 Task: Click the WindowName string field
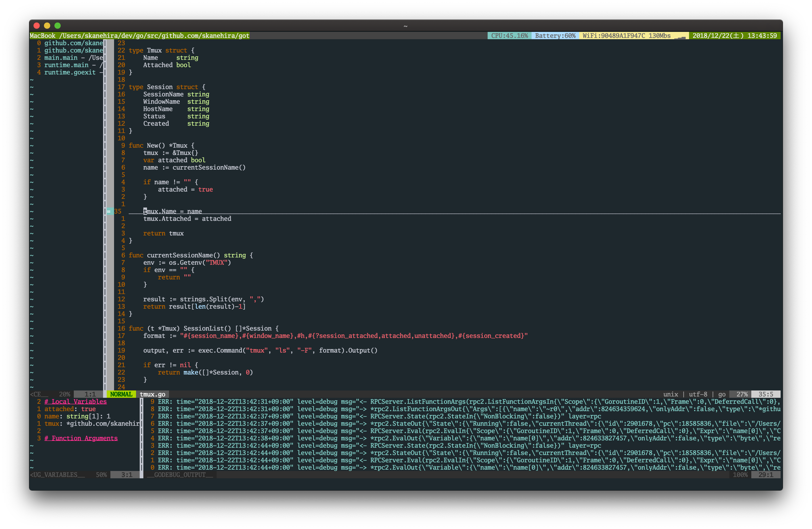[x=176, y=102]
